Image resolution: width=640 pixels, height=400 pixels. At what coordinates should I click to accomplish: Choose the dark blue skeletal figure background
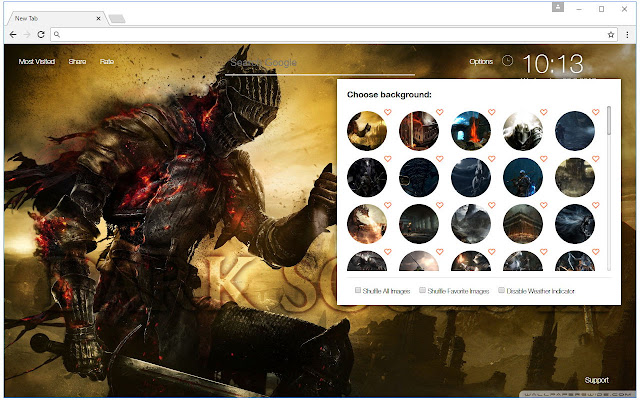(x=419, y=178)
